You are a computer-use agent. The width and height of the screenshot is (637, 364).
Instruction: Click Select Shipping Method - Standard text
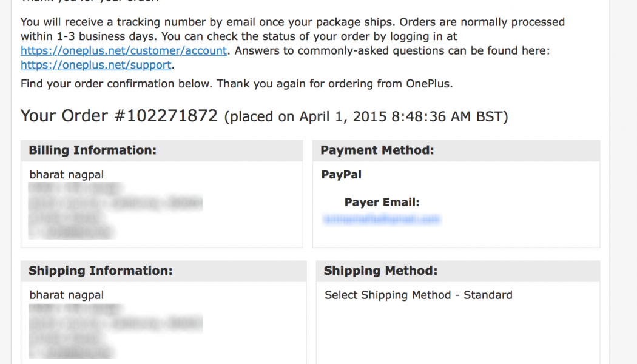(419, 295)
